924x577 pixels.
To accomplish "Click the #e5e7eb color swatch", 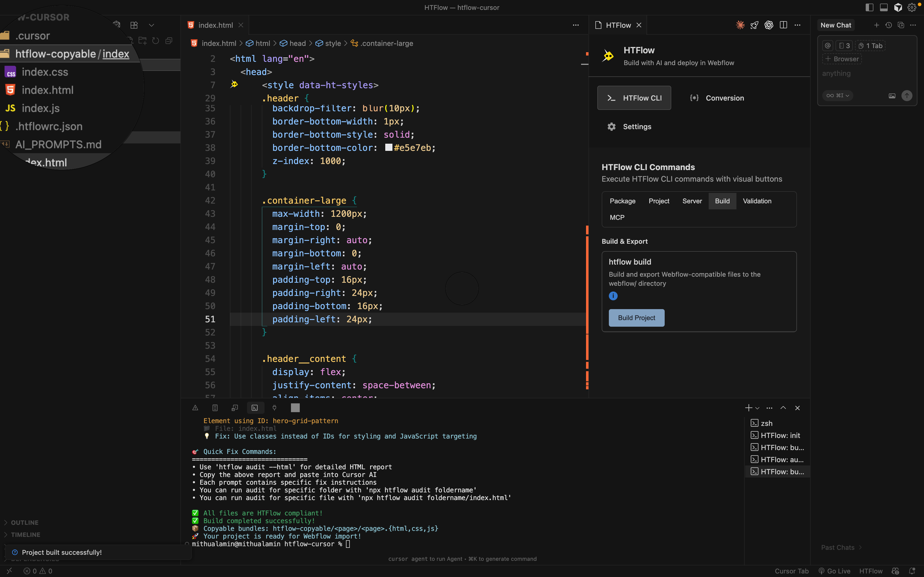I will pos(389,148).
